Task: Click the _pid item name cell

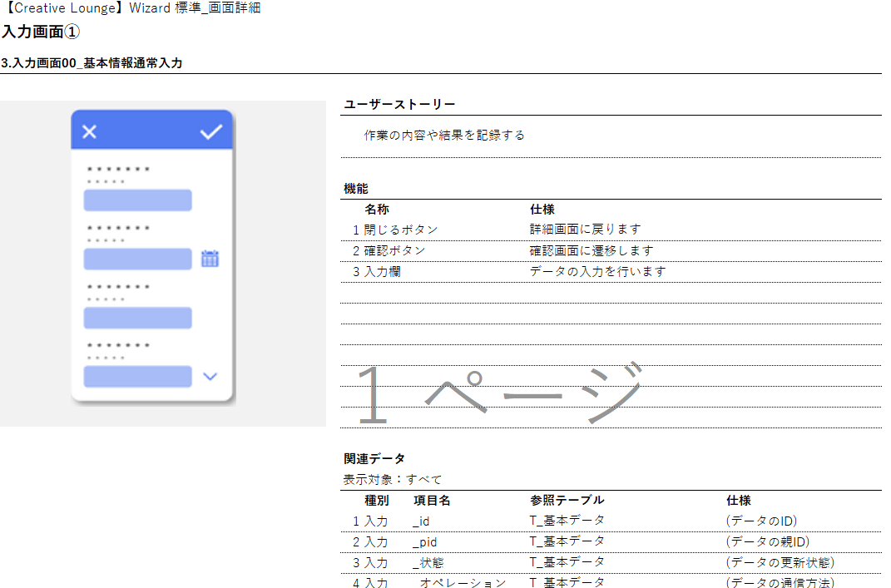Action: pyautogui.click(x=424, y=542)
